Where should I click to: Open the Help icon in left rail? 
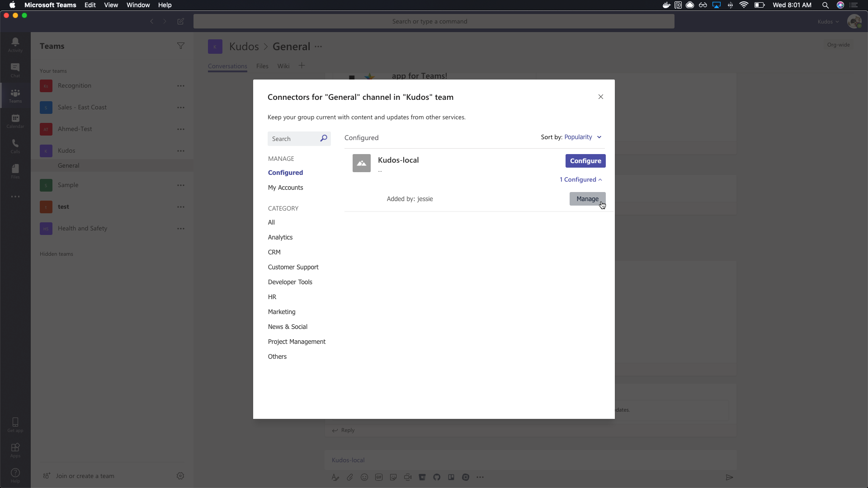(x=15, y=475)
